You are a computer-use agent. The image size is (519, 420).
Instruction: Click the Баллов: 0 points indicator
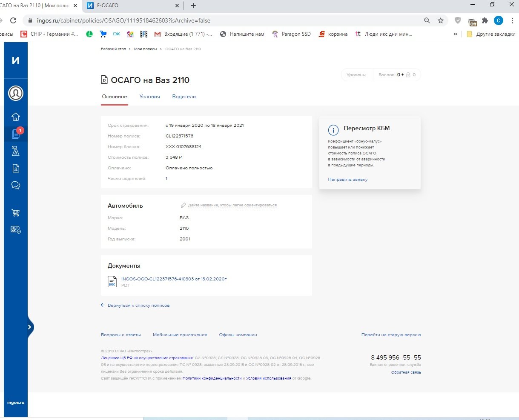coord(397,75)
